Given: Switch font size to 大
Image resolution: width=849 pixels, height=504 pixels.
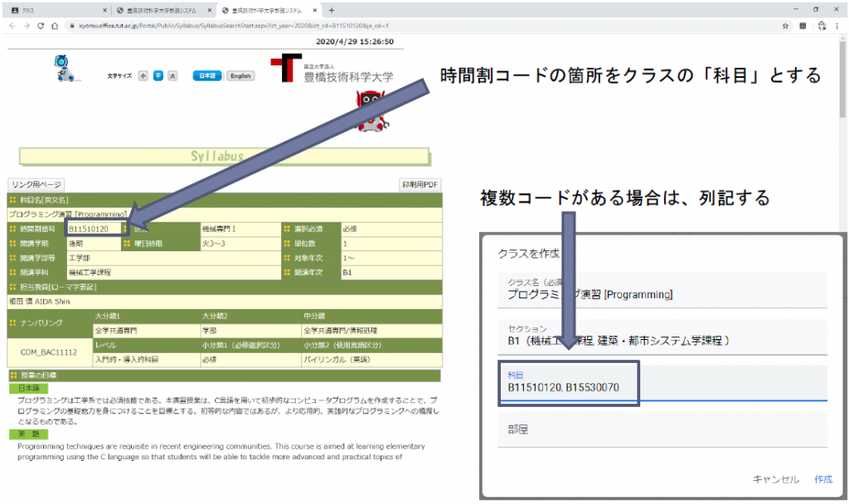Looking at the screenshot, I should (172, 75).
